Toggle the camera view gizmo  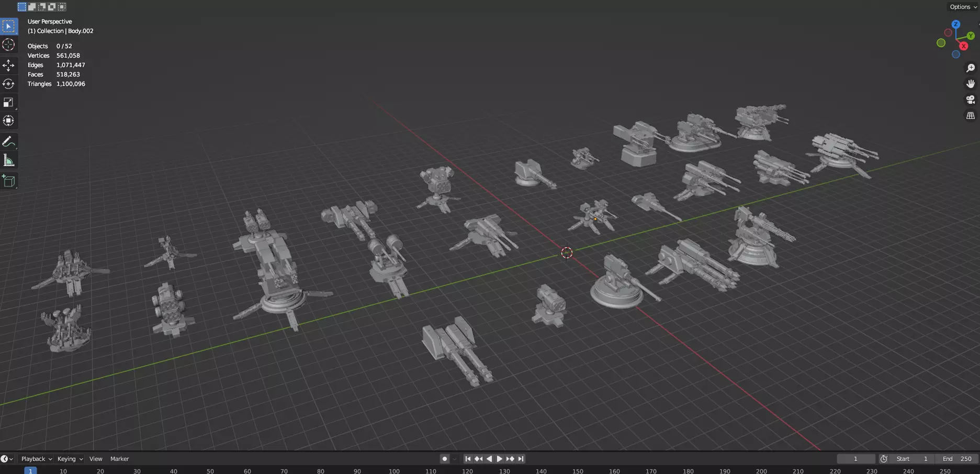[x=971, y=100]
